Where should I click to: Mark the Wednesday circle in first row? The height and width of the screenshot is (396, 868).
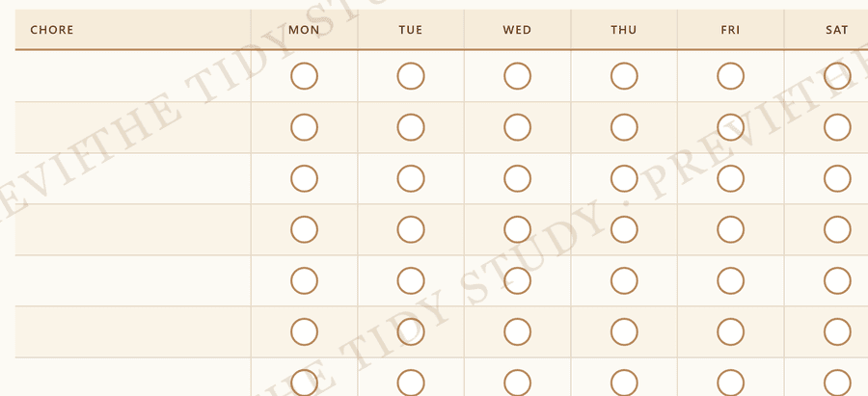(x=517, y=76)
